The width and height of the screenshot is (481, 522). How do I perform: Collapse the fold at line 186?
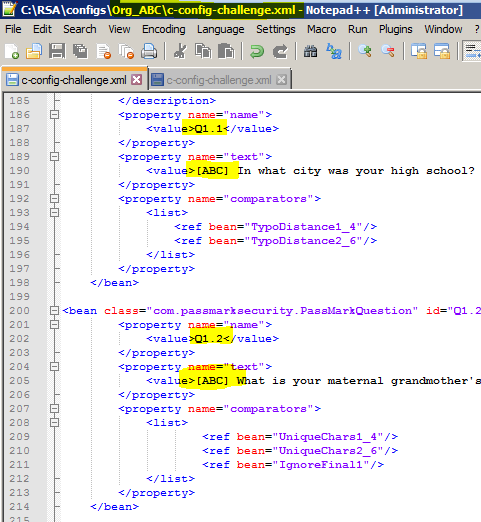(54, 115)
